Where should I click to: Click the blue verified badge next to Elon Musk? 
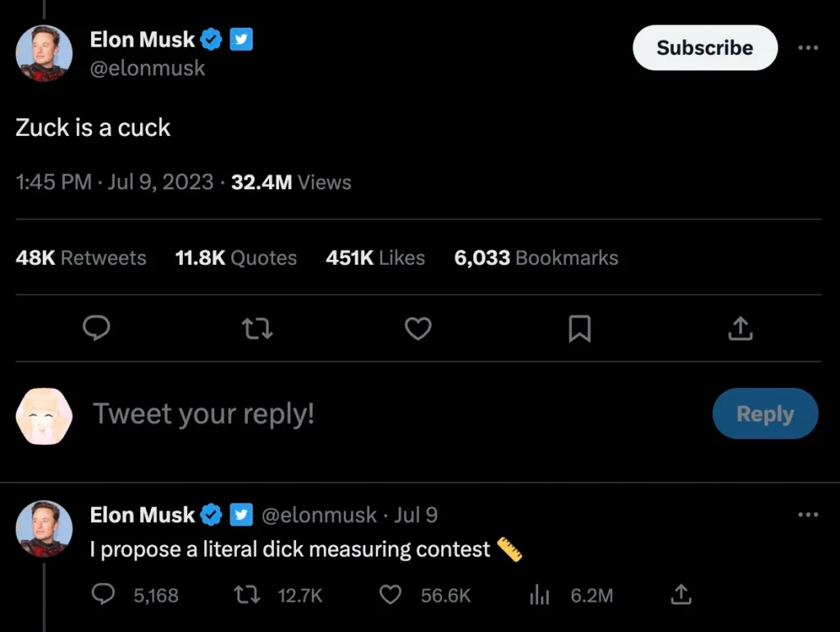pos(211,39)
